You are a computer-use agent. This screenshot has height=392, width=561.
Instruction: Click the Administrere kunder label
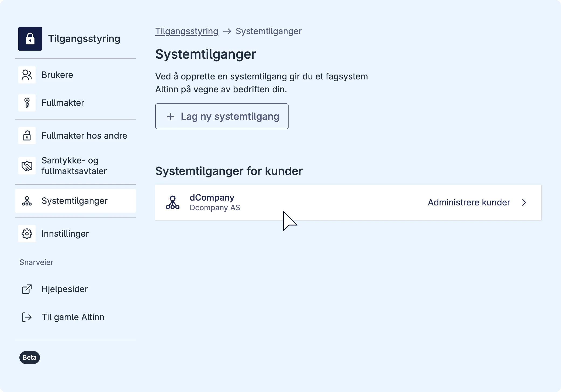coord(469,202)
